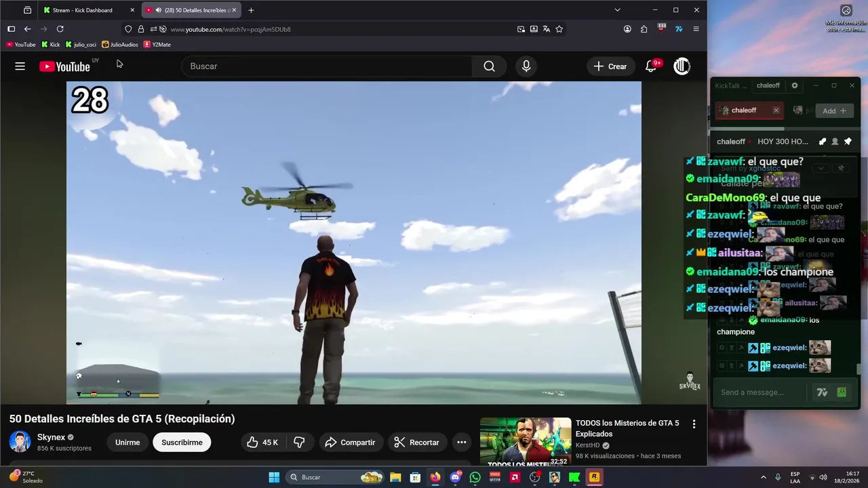Translate this page icon
The height and width of the screenshot is (488, 868).
pos(547,29)
